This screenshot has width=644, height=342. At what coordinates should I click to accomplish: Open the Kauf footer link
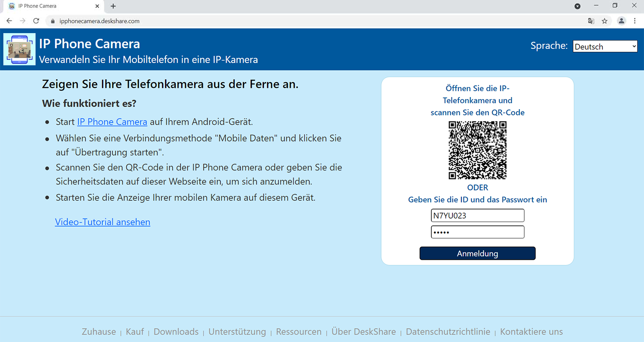tap(135, 332)
